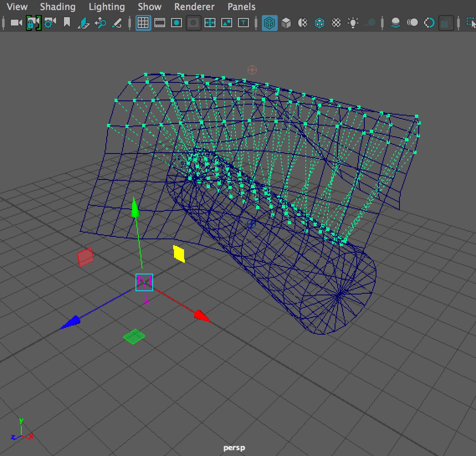Toggle the Lock Camera icon
476x456 pixels.
pyautogui.click(x=33, y=23)
